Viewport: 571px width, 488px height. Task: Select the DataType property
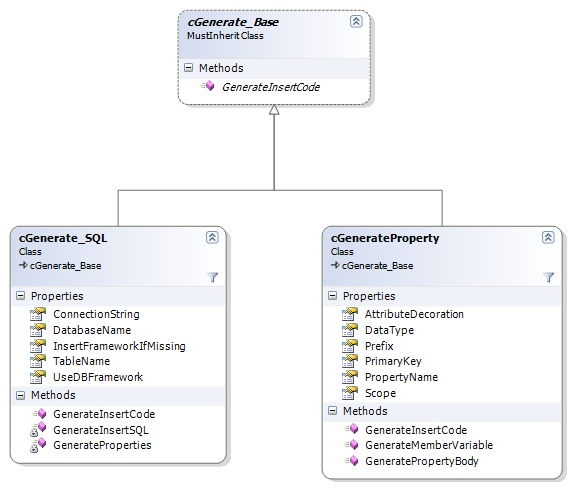(x=389, y=330)
